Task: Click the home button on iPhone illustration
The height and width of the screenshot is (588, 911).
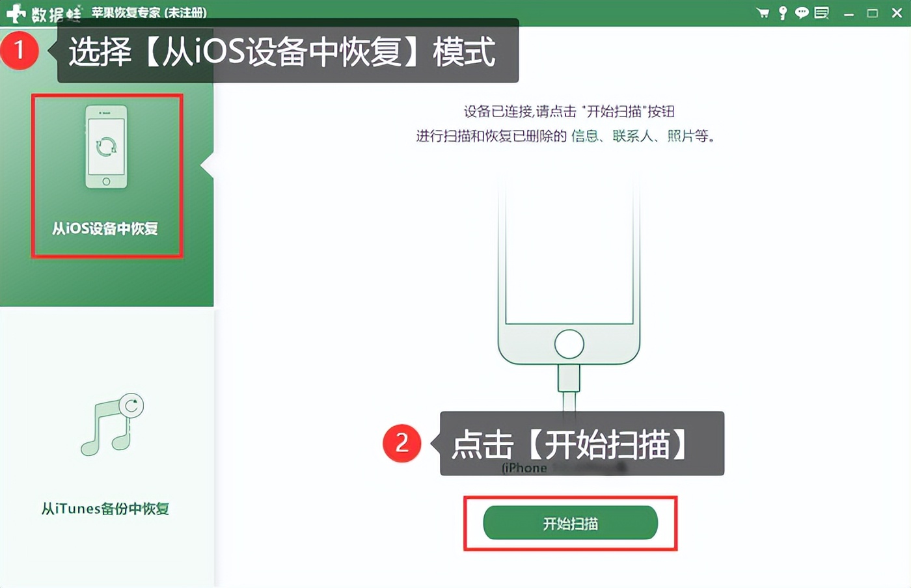Action: pos(569,343)
